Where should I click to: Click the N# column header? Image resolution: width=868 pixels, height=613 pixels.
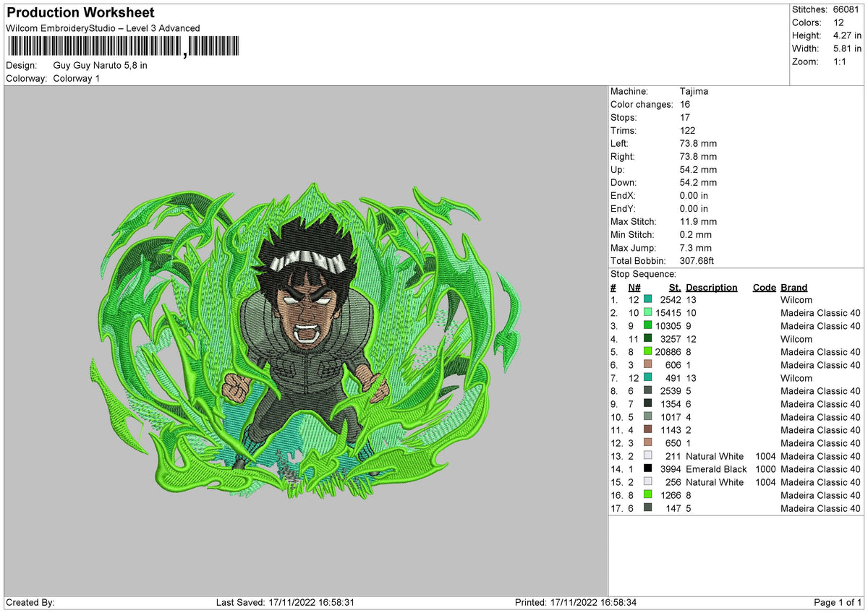[634, 288]
